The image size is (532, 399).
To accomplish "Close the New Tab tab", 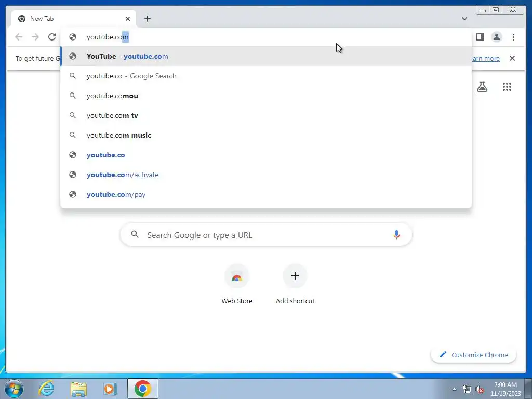I will [128, 19].
